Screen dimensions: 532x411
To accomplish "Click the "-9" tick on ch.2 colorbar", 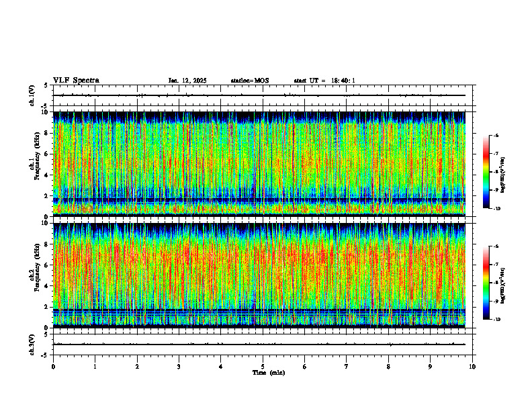I will pyautogui.click(x=496, y=301).
